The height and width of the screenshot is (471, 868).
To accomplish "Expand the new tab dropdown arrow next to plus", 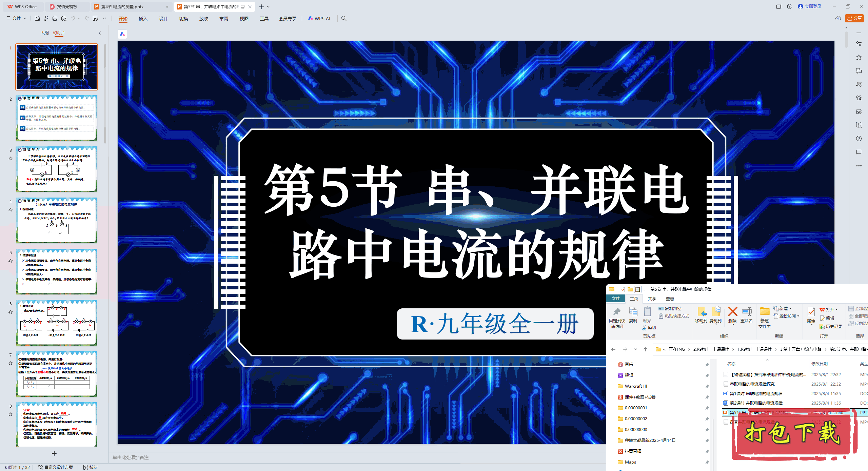I will coord(268,7).
